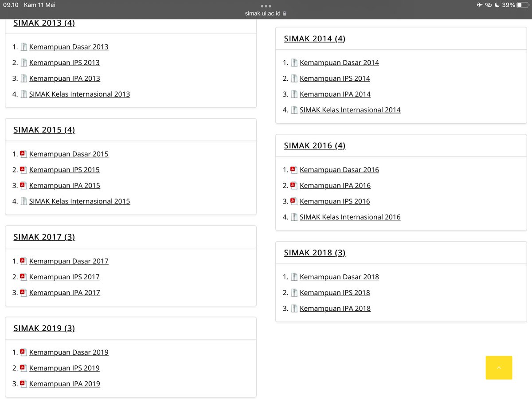The height and width of the screenshot is (399, 532).
Task: Click the zip icon beside SIMAK Kelas Internasional 2016
Action: point(294,217)
